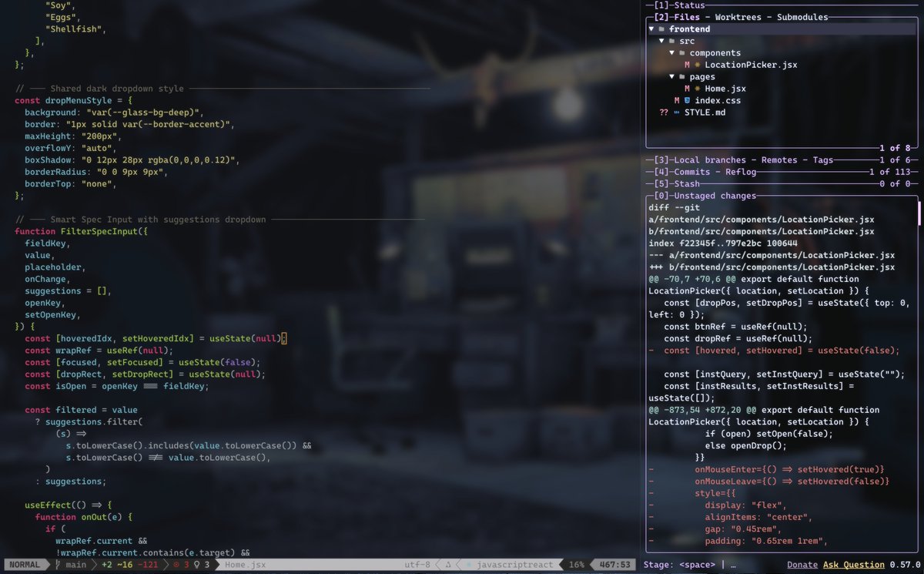Click the CSS icon beside index.css

pyautogui.click(x=687, y=101)
